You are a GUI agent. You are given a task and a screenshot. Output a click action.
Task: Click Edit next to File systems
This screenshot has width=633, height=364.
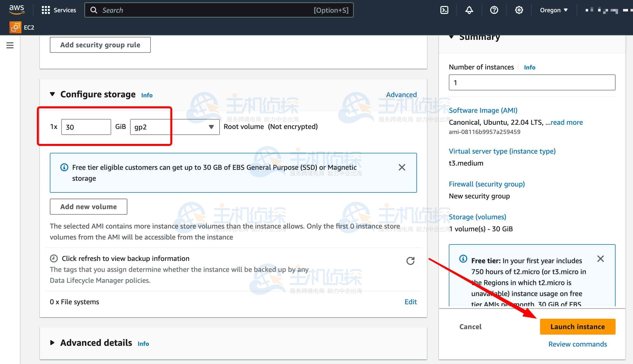click(410, 302)
